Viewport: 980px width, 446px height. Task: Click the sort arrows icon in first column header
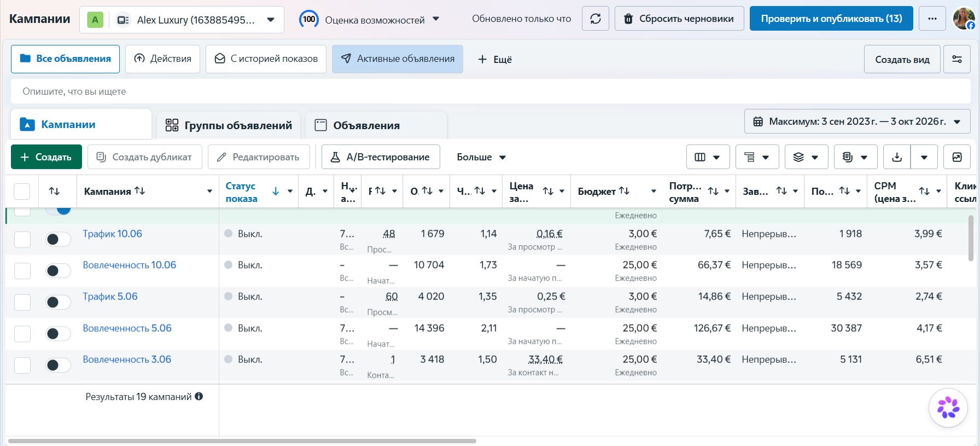pos(54,191)
